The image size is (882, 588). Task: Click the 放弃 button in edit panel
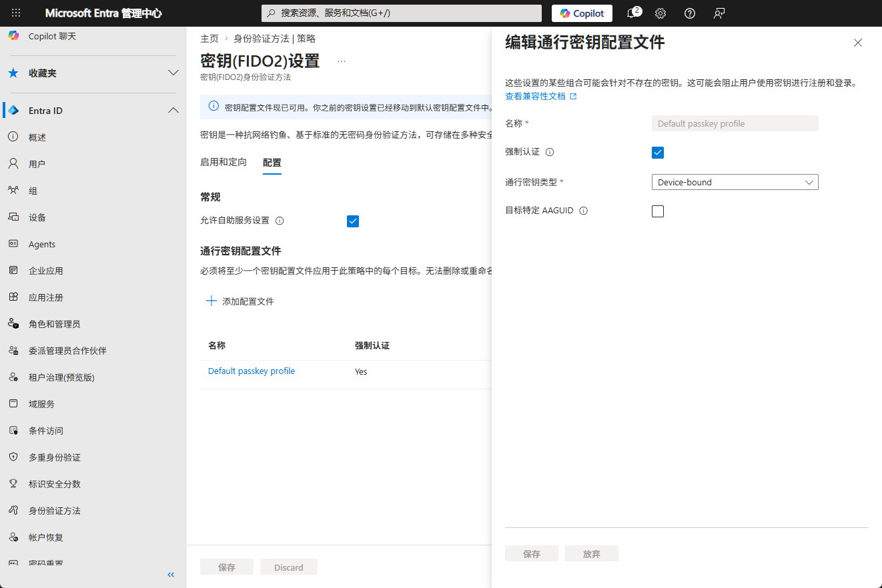point(592,553)
